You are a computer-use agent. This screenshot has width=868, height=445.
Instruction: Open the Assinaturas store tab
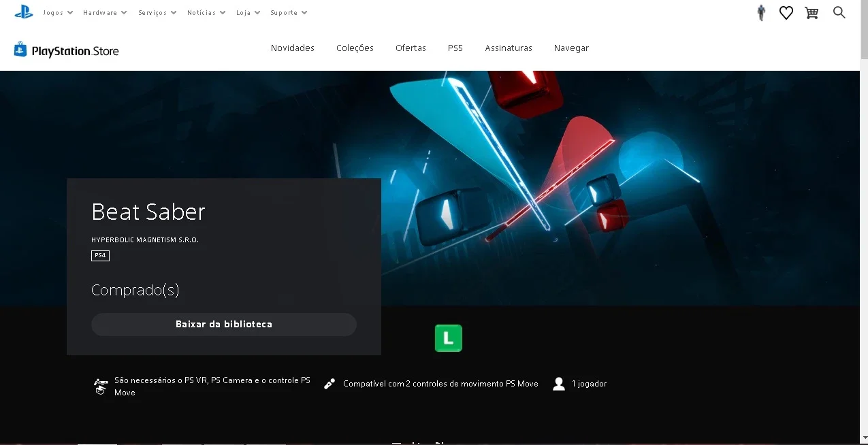(509, 48)
